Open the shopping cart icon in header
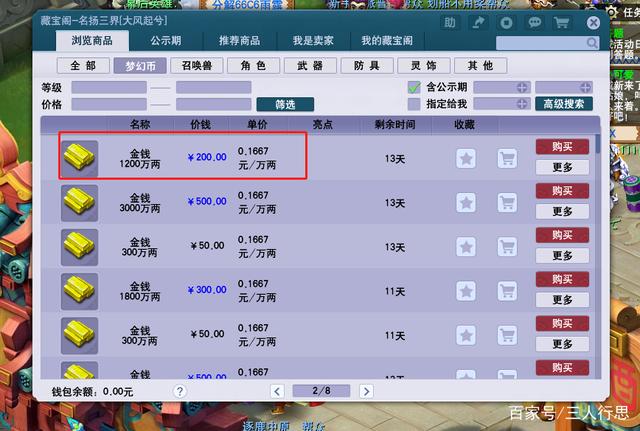 point(562,22)
